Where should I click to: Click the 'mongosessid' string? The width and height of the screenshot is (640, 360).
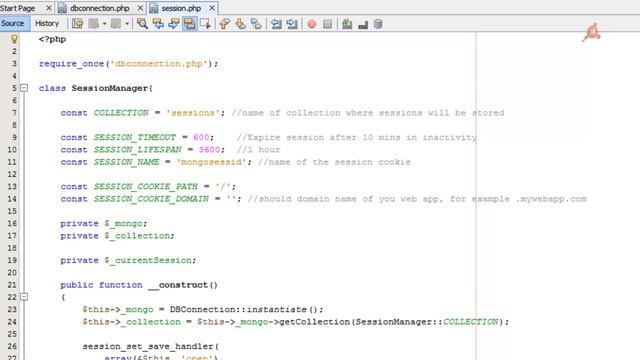coord(211,162)
